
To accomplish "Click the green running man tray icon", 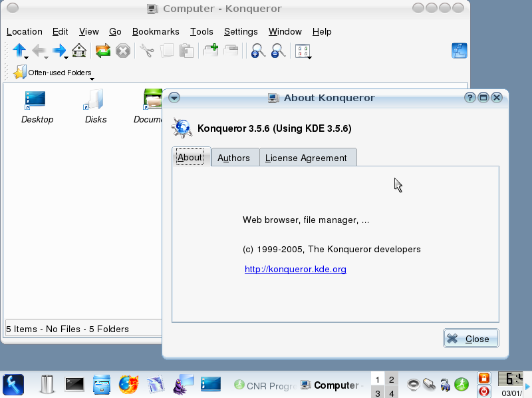I will (462, 385).
